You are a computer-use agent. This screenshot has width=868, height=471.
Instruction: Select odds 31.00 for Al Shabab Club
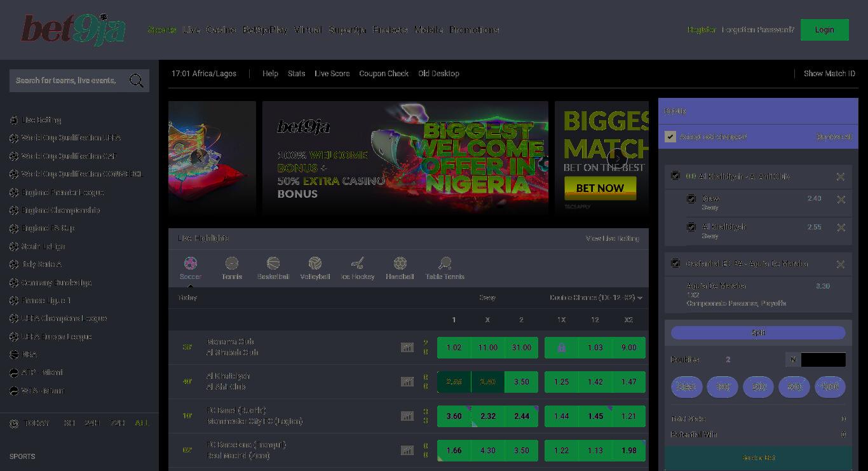coord(521,348)
